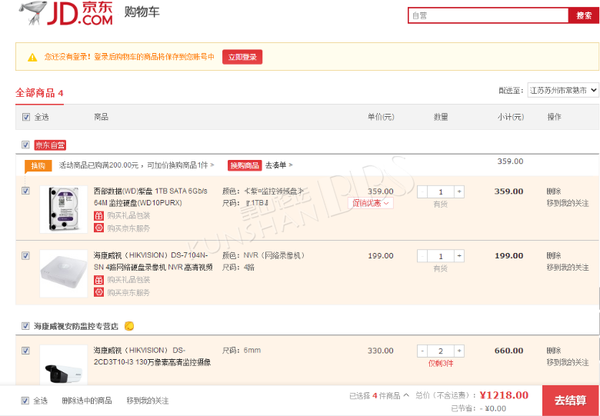600x416 pixels.
Task: Click the white Hikvision NVR product image
Action: (65, 272)
